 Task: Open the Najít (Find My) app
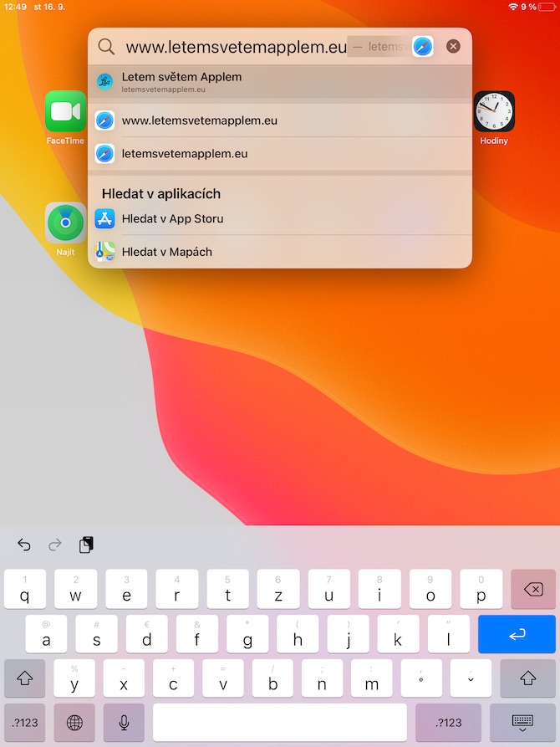[x=65, y=223]
